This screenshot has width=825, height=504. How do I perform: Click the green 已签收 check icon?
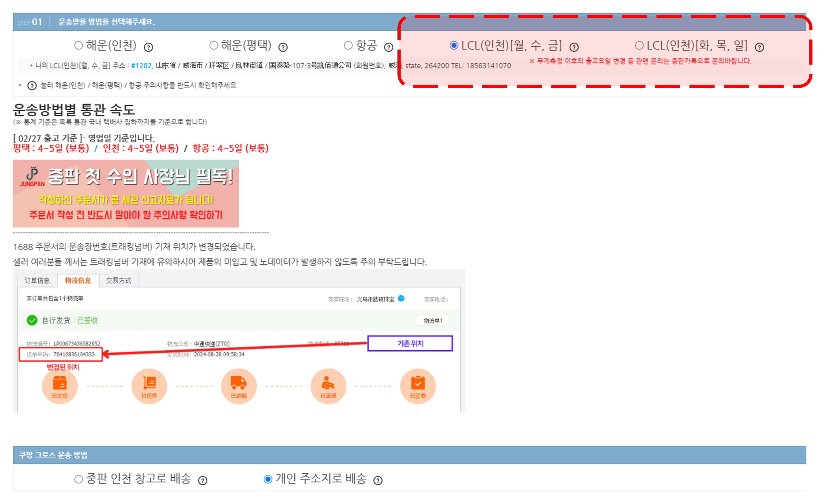[32, 320]
